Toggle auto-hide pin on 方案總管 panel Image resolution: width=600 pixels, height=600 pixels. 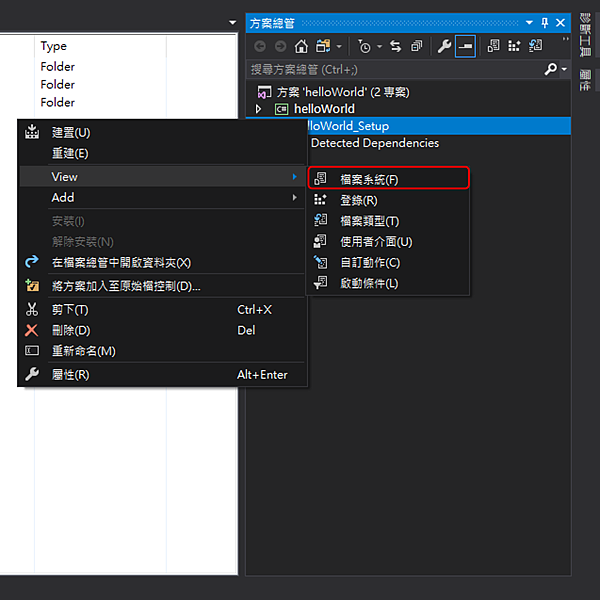[x=545, y=23]
